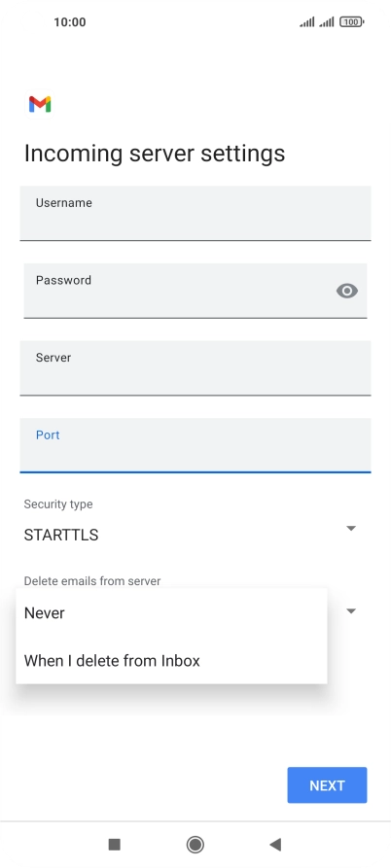
Task: Show password with the eye icon
Action: pos(346,291)
